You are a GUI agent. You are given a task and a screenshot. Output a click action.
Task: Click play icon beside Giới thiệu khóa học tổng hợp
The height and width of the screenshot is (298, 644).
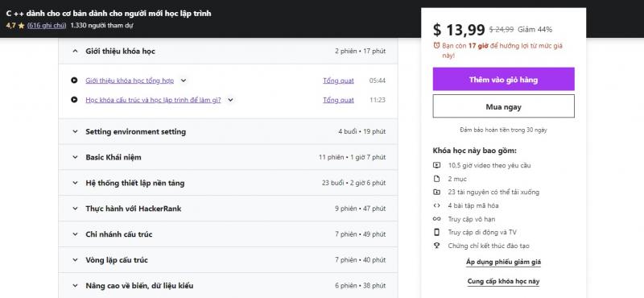click(x=74, y=81)
